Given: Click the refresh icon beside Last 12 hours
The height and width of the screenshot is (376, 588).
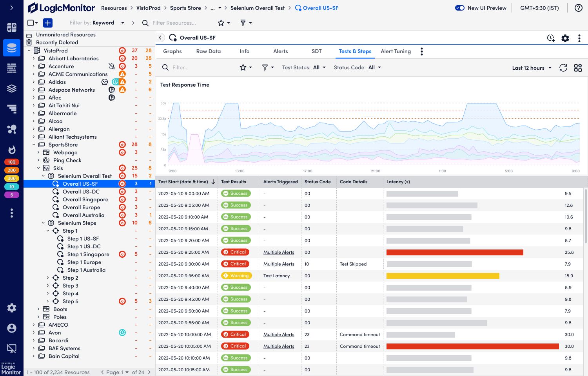Looking at the screenshot, I should (x=563, y=68).
